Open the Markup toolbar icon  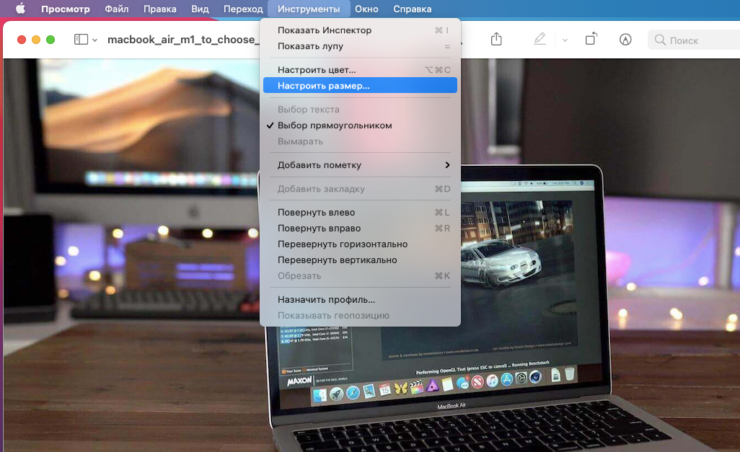coord(625,39)
